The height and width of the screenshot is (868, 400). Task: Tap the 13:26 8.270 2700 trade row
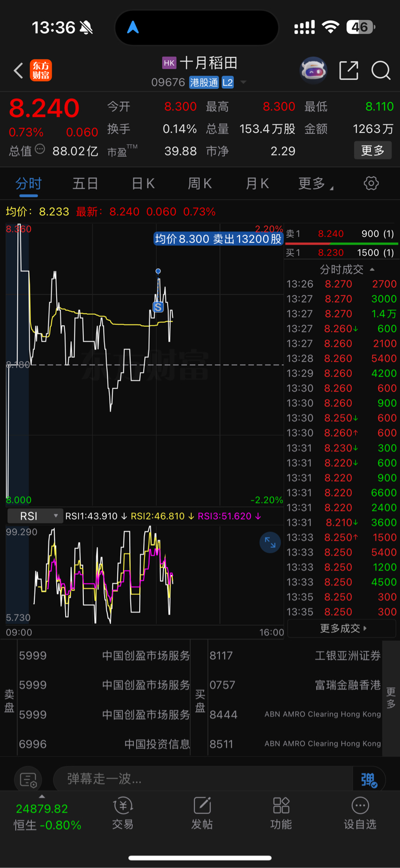[x=341, y=284]
